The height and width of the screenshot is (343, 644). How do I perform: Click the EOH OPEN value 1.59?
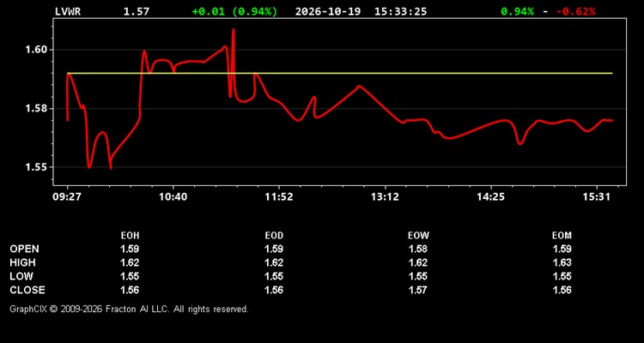pyautogui.click(x=130, y=249)
